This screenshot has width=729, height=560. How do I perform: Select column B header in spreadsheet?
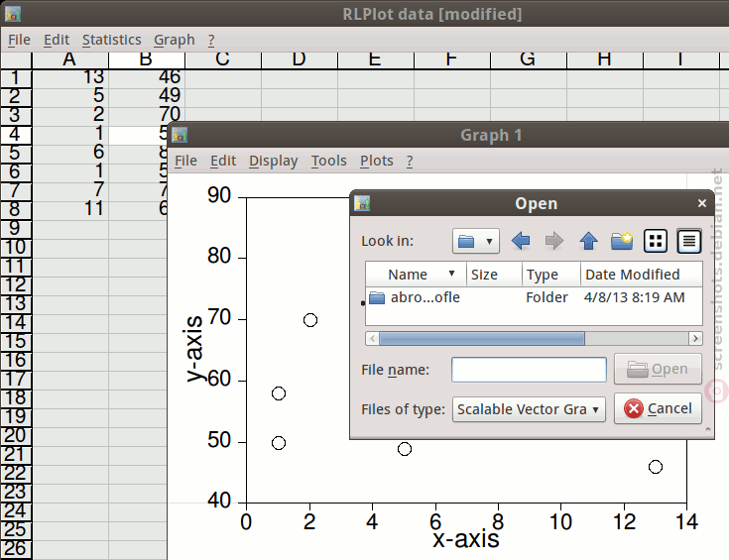pos(147,59)
